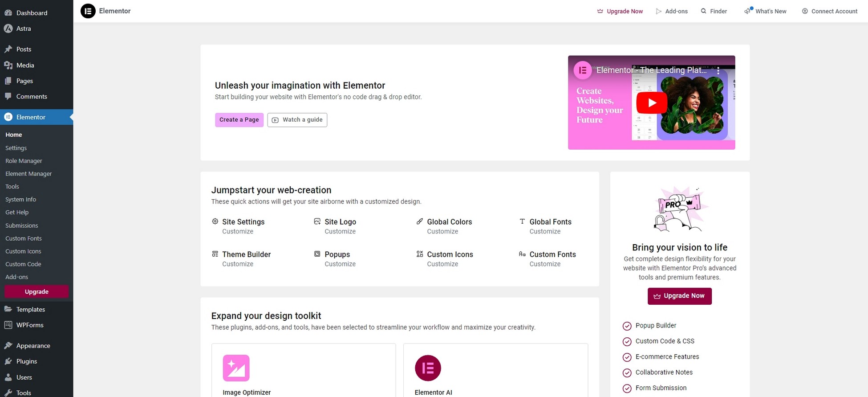Open Get Help submenu item
This screenshot has width=868, height=397.
point(17,213)
